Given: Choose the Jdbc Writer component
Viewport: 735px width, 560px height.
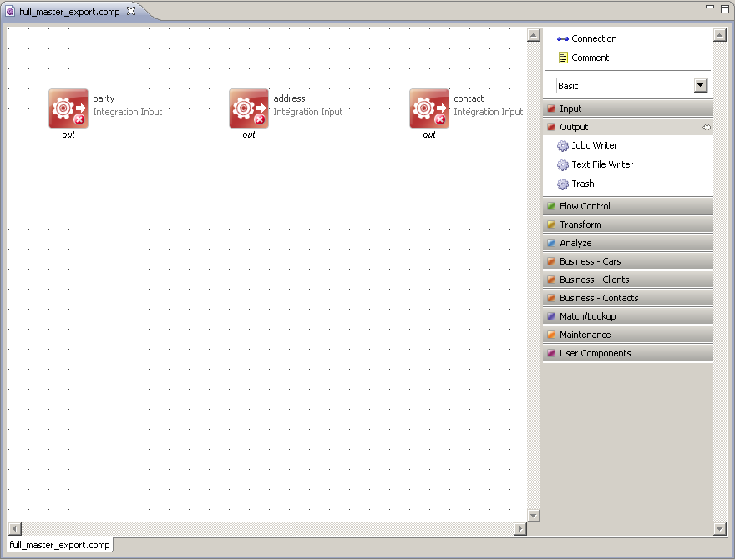Looking at the screenshot, I should click(x=594, y=145).
